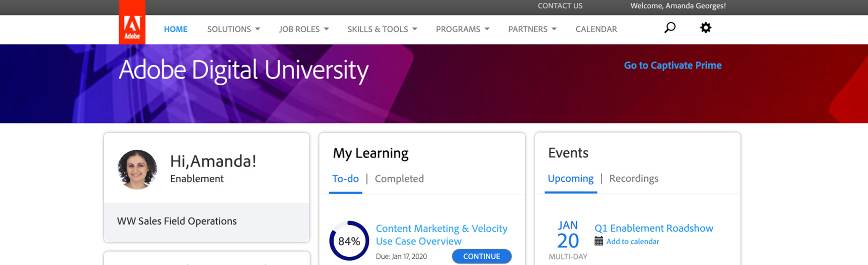Click the 84% progress circle
Screen dimensions: 868x265
click(x=349, y=241)
